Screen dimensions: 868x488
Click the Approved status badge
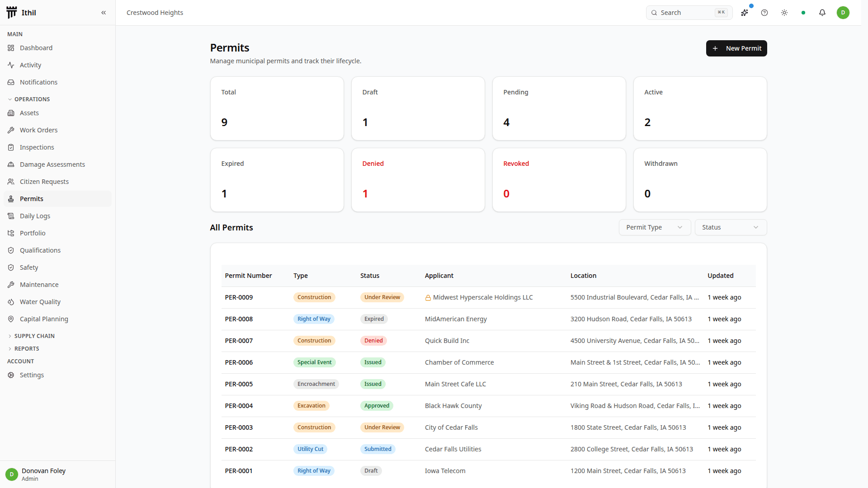coord(377,406)
